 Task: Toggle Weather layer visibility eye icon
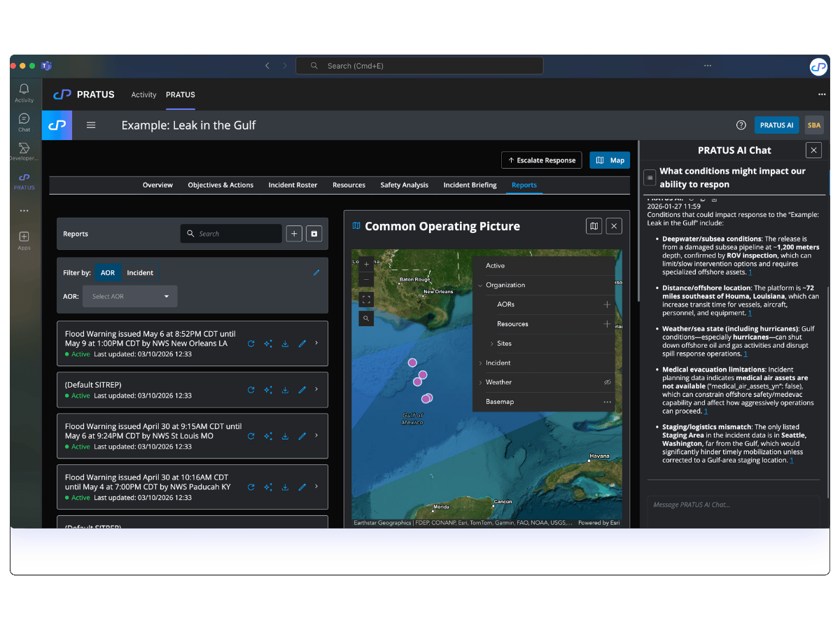[x=607, y=383]
